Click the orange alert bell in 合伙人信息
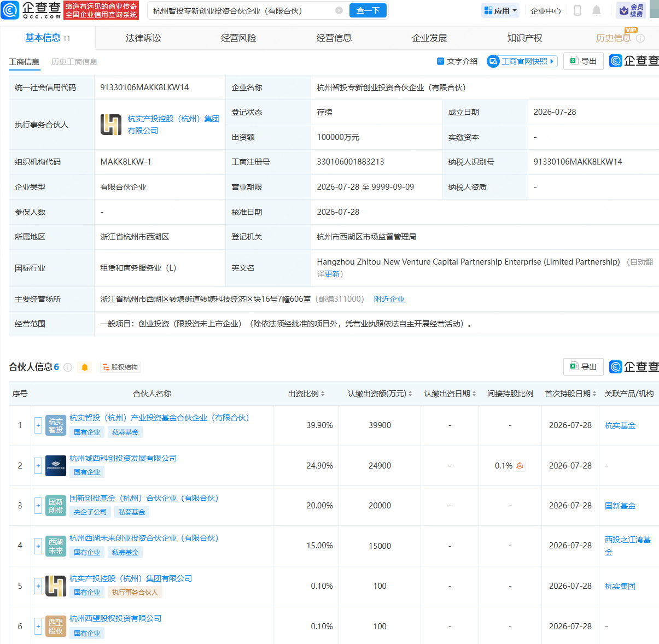659x644 pixels. [85, 367]
